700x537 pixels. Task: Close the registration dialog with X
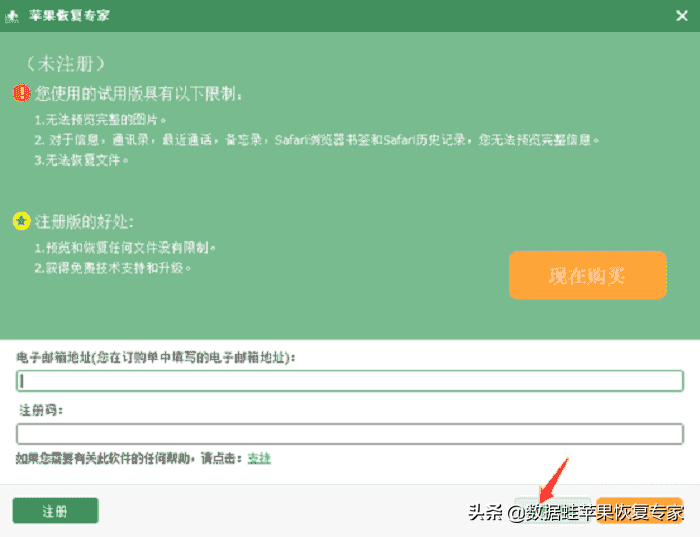click(681, 16)
